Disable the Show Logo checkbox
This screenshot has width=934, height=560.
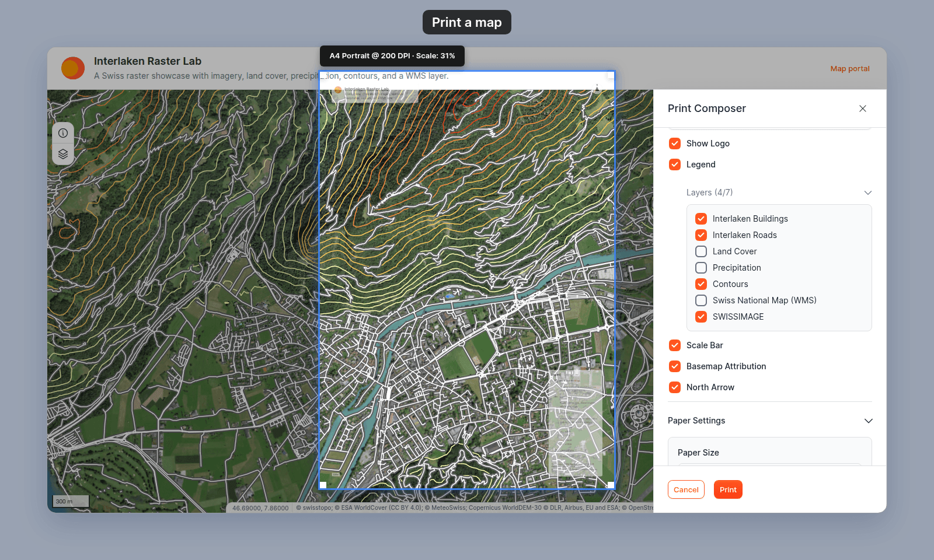[x=675, y=143]
